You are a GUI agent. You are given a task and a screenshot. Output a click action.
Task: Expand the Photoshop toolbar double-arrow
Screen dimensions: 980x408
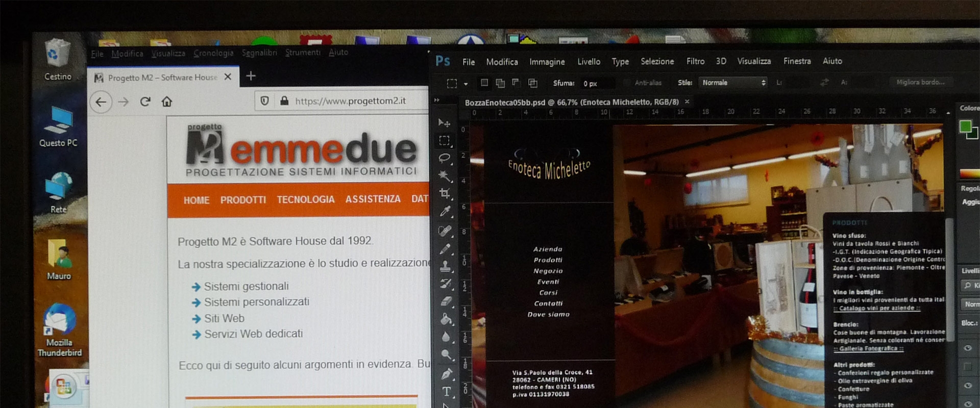coord(436,100)
